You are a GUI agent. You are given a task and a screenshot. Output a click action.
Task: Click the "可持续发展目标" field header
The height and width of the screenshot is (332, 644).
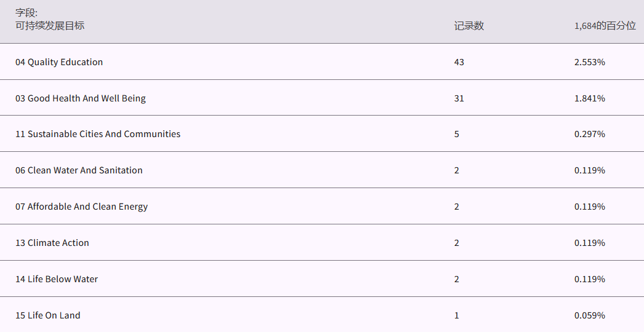pyautogui.click(x=50, y=26)
